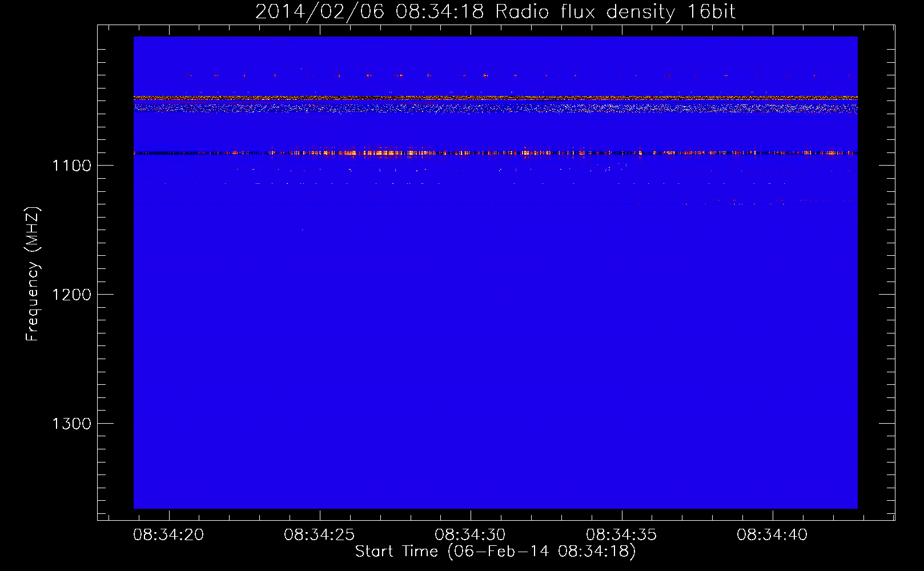Click the 08:34:20 time tick label
The image size is (924, 571).
tap(168, 535)
